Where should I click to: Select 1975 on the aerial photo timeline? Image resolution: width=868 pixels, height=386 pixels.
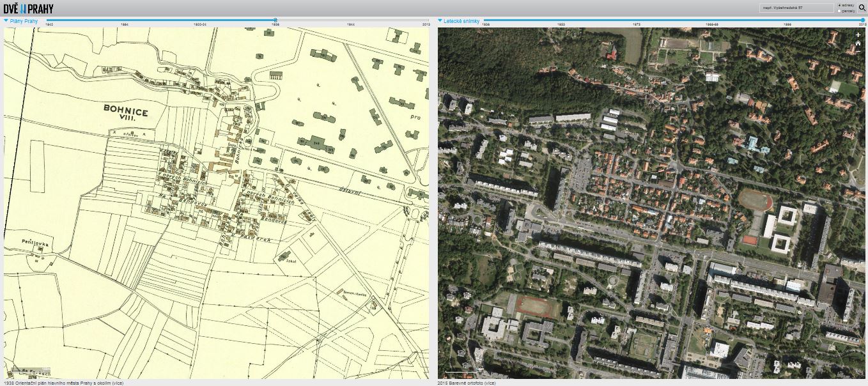pyautogui.click(x=637, y=24)
